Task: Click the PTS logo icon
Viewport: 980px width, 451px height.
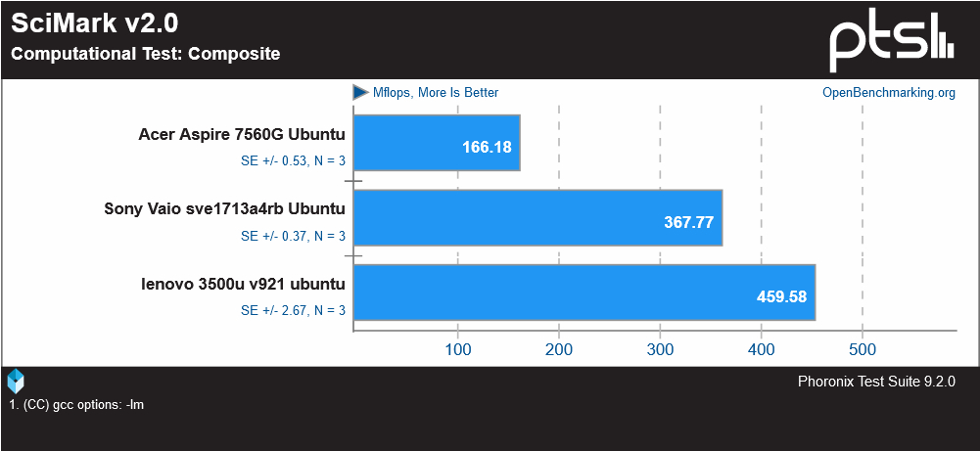Action: pyautogui.click(x=892, y=40)
